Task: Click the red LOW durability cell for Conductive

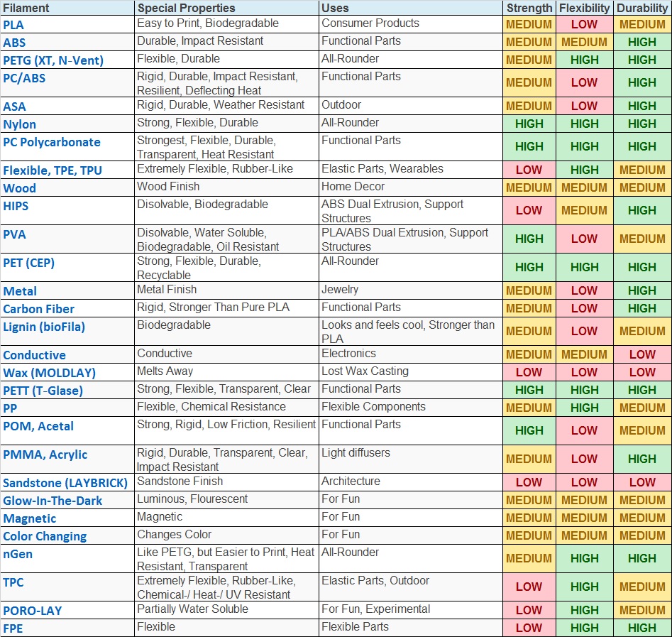Action: [642, 354]
